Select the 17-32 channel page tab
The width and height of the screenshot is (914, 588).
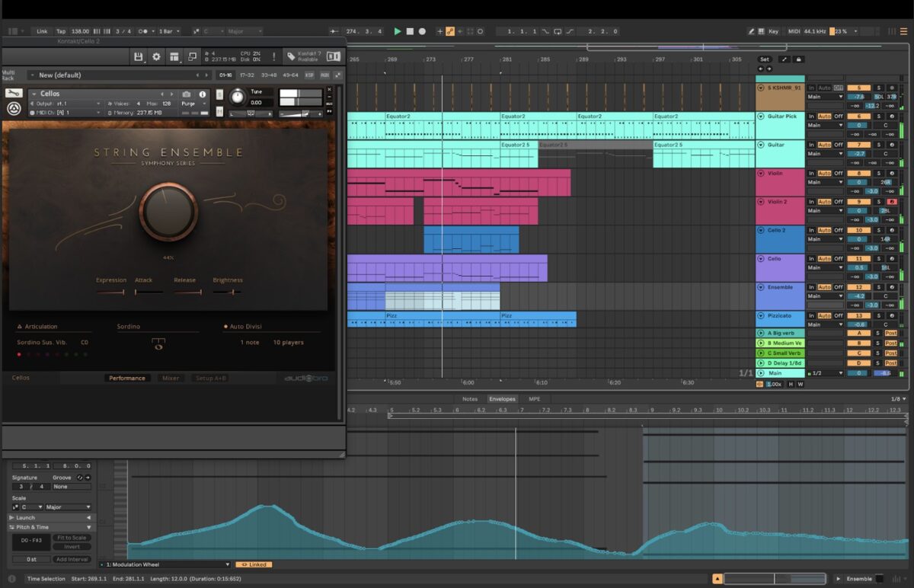[x=247, y=75]
